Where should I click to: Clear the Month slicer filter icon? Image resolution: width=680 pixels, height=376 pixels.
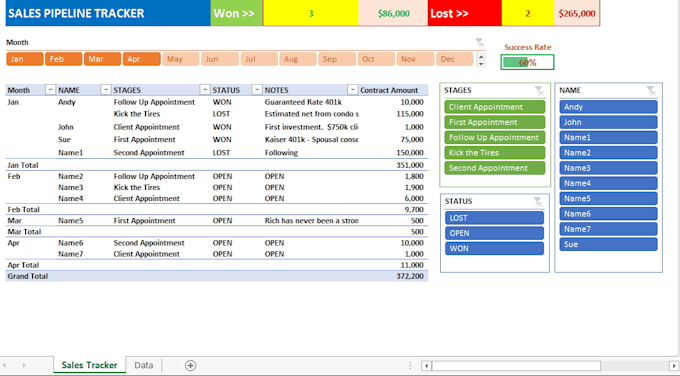(480, 43)
